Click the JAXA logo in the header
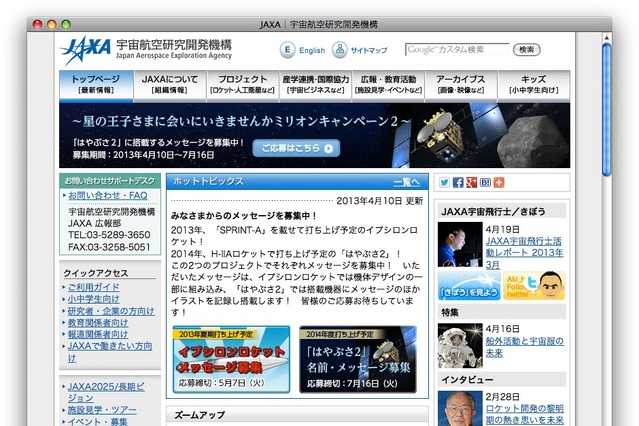Viewport: 639px width, 426px height. coord(86,50)
